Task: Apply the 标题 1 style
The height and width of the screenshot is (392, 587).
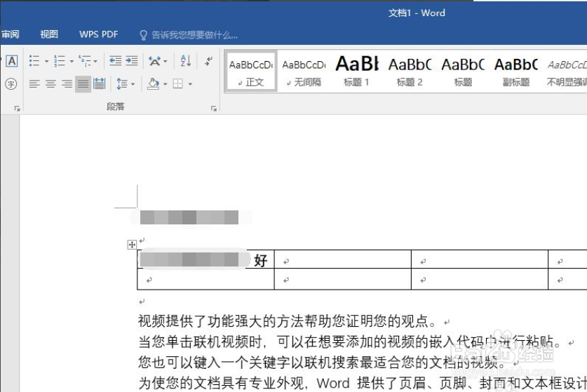Action: click(x=357, y=72)
